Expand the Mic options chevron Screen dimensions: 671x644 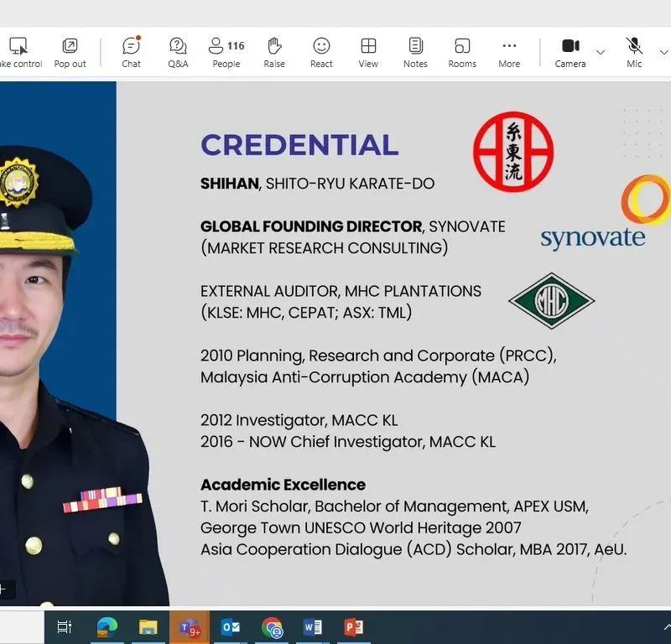point(664,52)
